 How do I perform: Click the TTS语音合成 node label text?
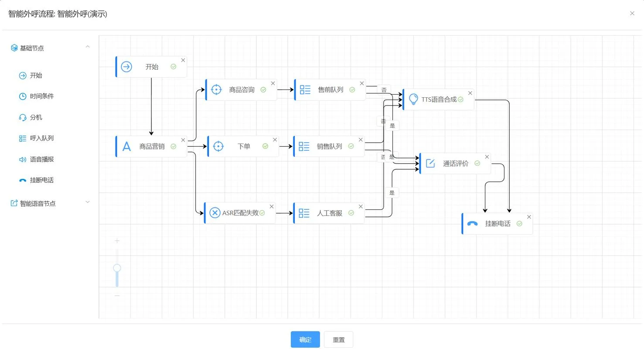[439, 99]
